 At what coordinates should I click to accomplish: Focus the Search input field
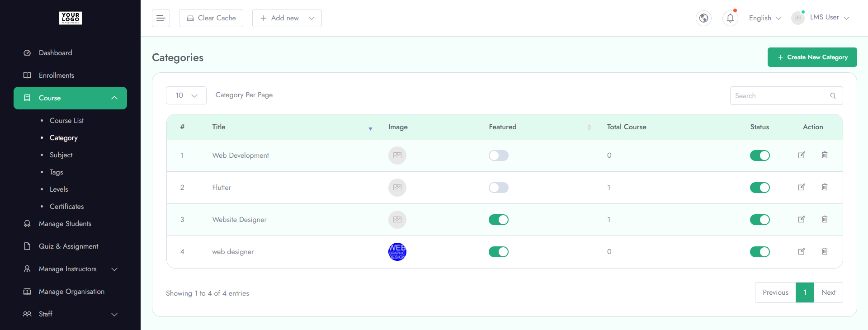tap(786, 96)
